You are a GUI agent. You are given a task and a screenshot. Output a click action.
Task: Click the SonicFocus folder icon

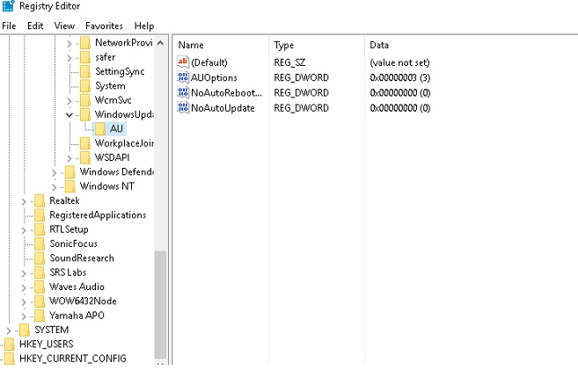tap(40, 243)
